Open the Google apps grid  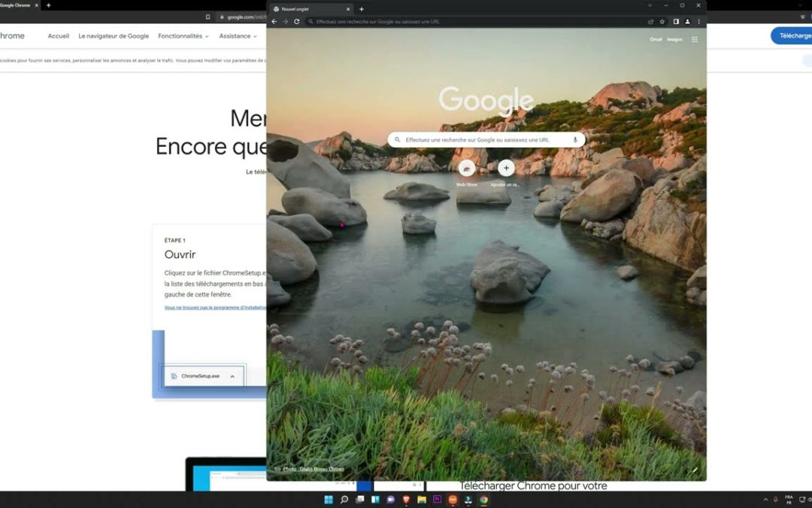click(x=695, y=39)
